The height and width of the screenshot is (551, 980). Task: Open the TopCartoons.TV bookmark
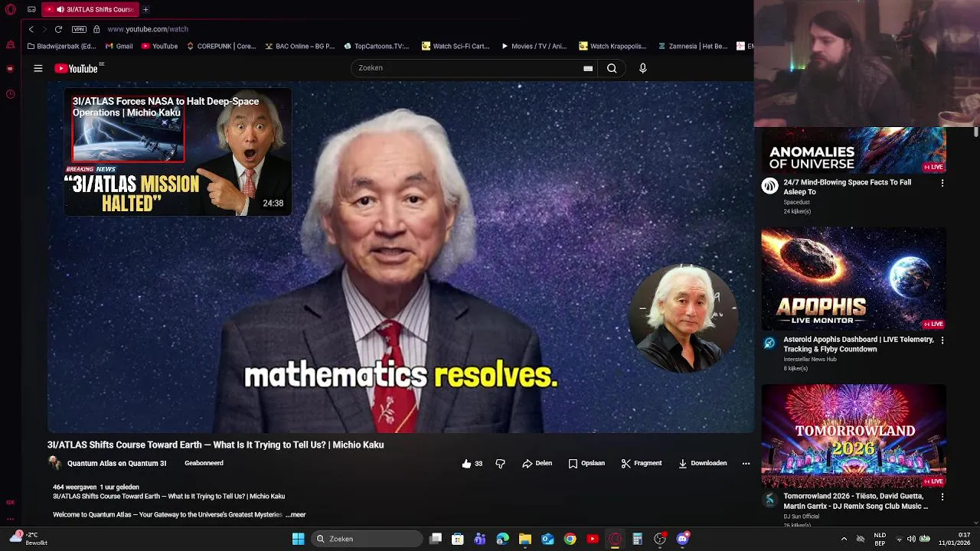coord(377,46)
